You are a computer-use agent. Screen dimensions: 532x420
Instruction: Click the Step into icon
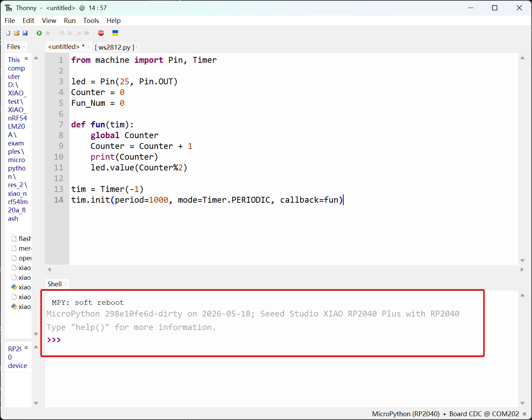pos(70,33)
